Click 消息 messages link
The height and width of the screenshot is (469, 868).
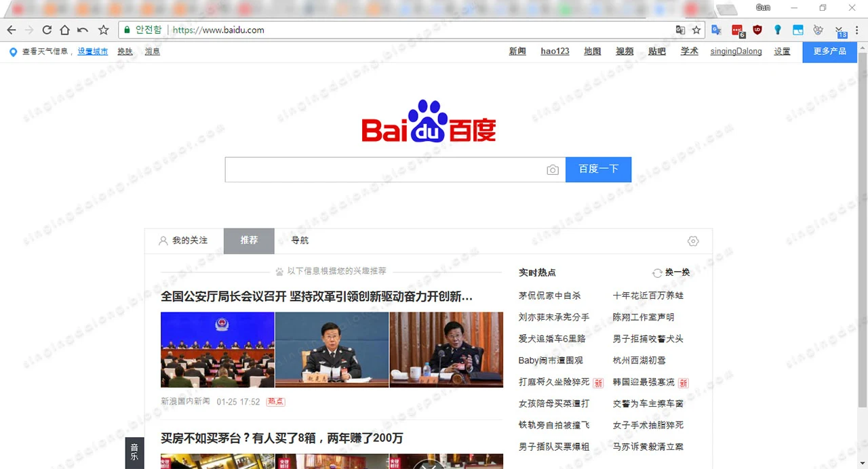(x=152, y=52)
